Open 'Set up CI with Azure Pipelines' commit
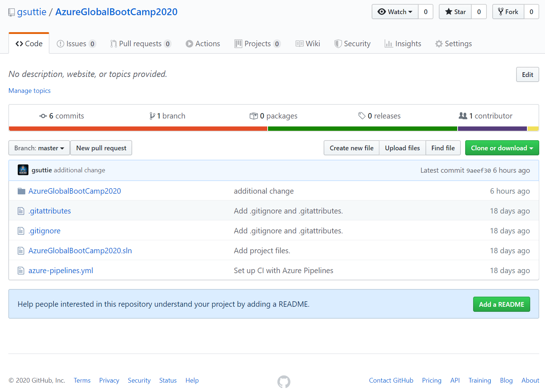 (284, 271)
